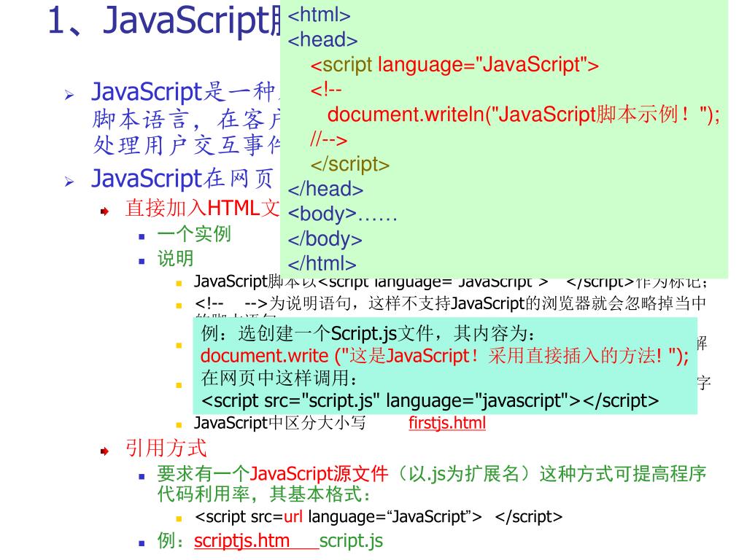Click the '引用方式' heading
The height and width of the screenshot is (560, 747).
coord(166,448)
